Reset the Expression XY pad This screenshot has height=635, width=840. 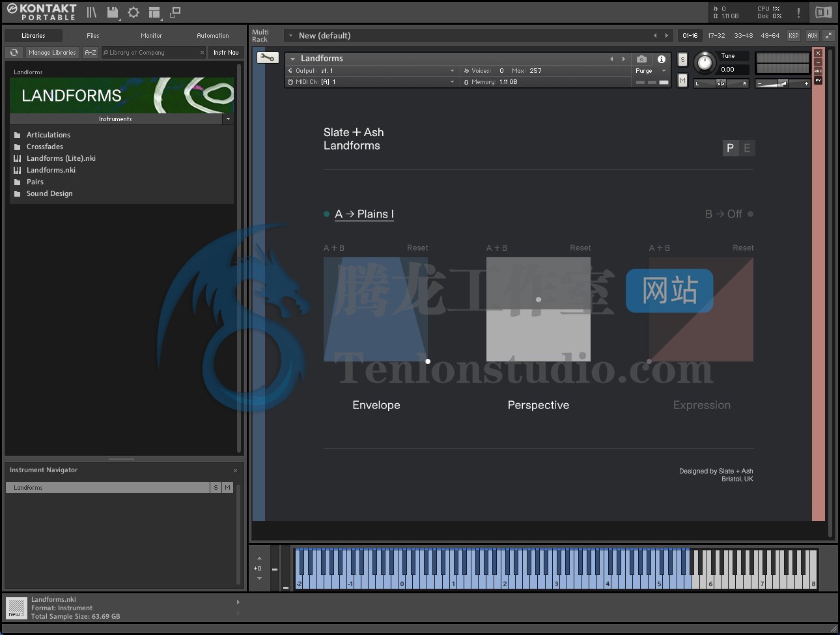coord(743,248)
